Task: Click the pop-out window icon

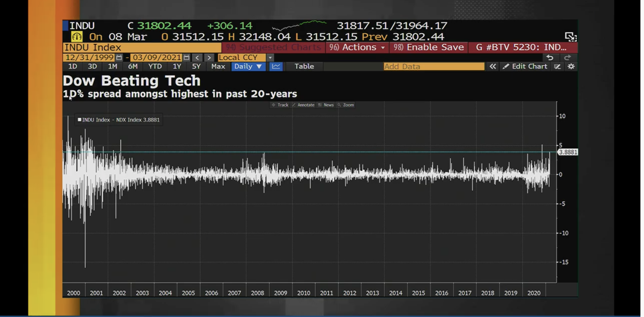Action: [x=571, y=37]
